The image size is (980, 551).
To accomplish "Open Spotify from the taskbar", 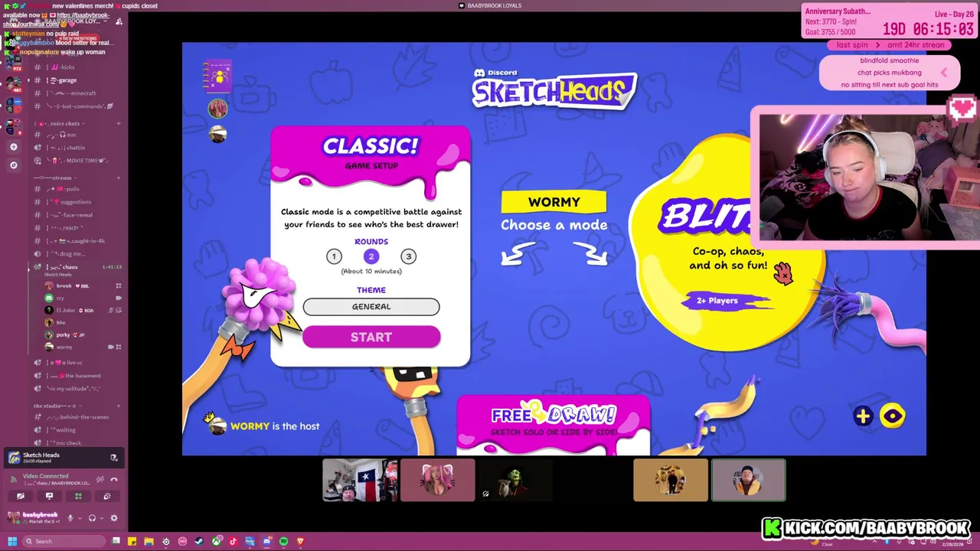I will 283,541.
